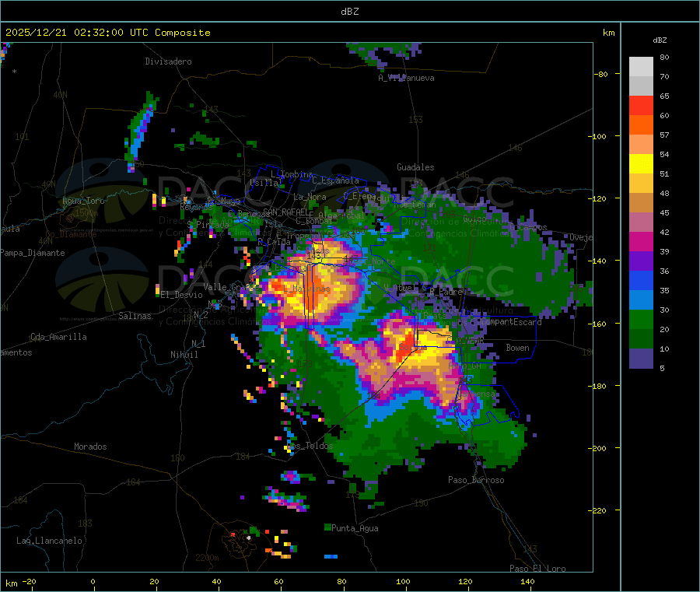Click the '0' tick on the horizontal km axis
700x592 pixels.
tap(93, 582)
